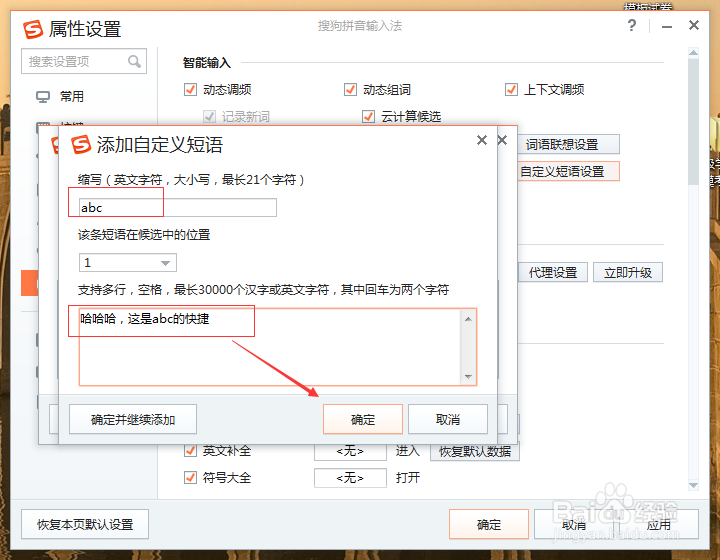Open 代理设置
This screenshot has width=720, height=560.
click(x=553, y=273)
